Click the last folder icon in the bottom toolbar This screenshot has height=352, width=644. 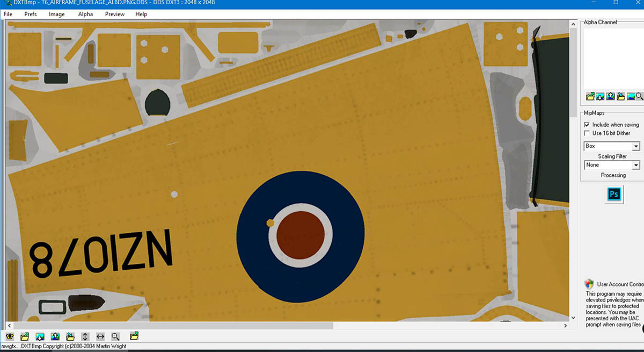click(x=134, y=336)
